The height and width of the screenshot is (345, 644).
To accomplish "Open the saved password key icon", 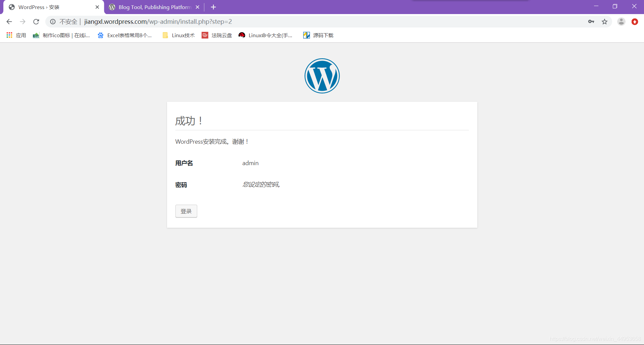I will click(591, 22).
